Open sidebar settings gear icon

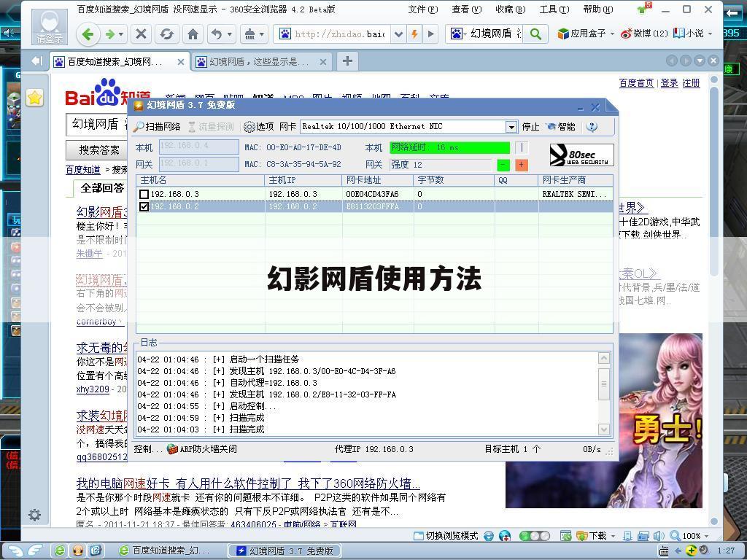(x=34, y=515)
